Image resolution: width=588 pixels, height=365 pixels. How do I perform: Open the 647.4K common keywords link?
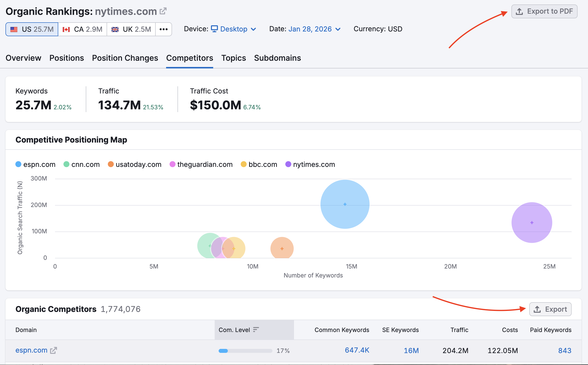pyautogui.click(x=357, y=350)
